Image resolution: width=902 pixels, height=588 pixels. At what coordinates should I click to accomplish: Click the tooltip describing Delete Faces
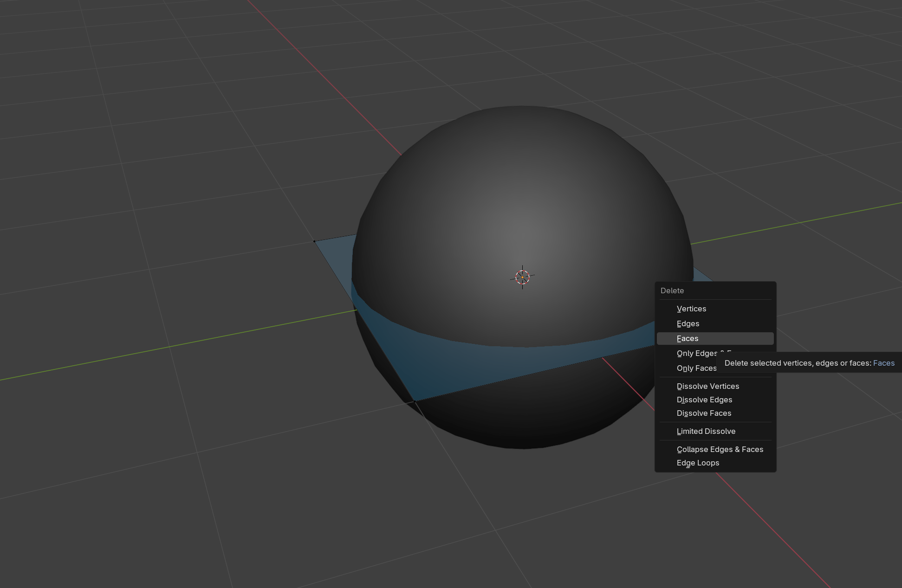click(809, 363)
